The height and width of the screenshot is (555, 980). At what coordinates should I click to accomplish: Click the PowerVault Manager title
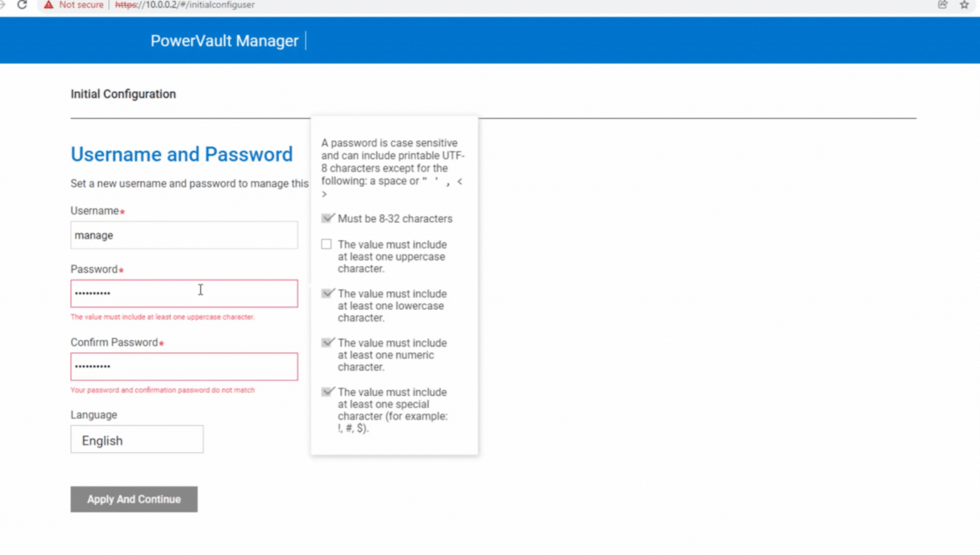[224, 41]
